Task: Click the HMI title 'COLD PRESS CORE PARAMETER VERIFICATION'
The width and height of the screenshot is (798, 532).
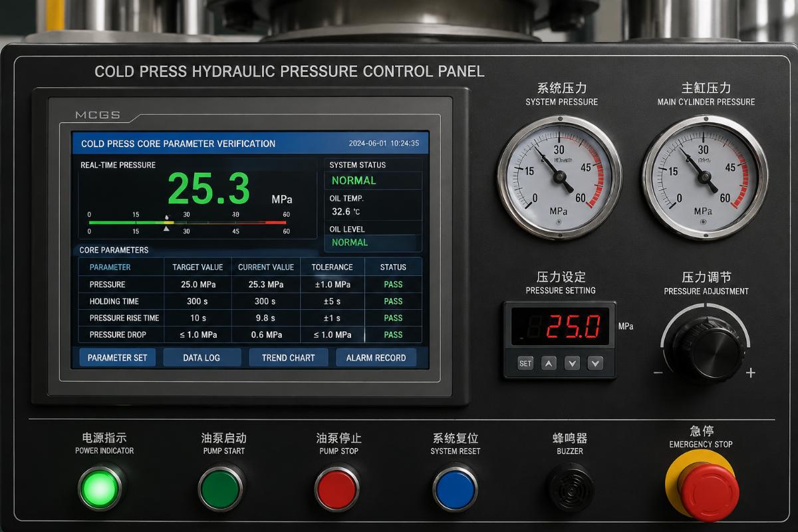Action: coord(178,144)
